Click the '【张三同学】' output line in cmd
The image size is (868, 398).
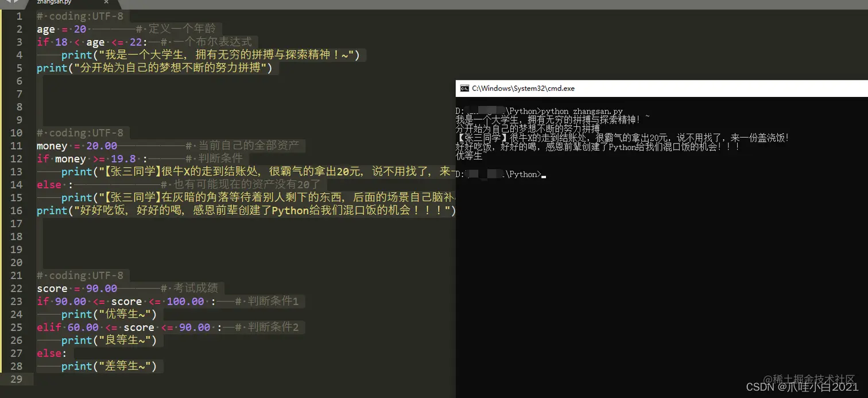[622, 138]
